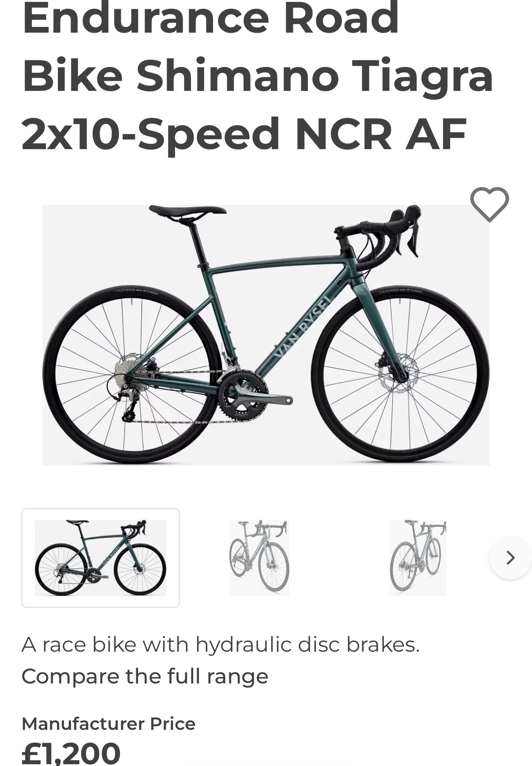Open the Compare the full range link

(x=145, y=676)
